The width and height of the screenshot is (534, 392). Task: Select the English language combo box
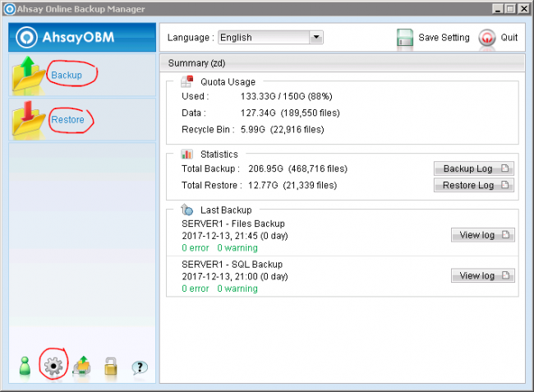270,37
